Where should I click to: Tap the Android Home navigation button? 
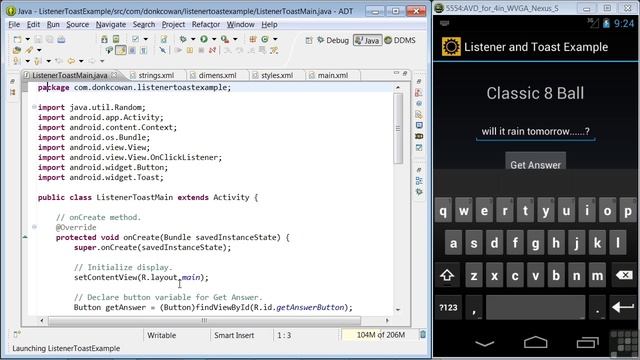click(536, 342)
